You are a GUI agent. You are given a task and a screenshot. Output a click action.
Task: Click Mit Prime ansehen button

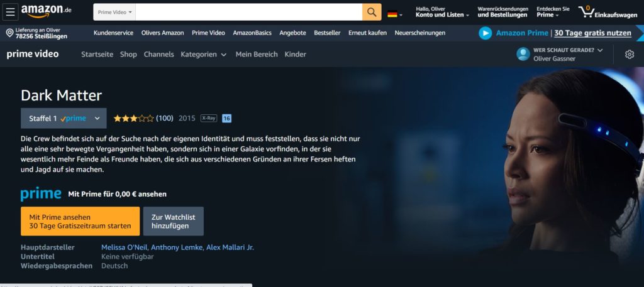(x=80, y=221)
